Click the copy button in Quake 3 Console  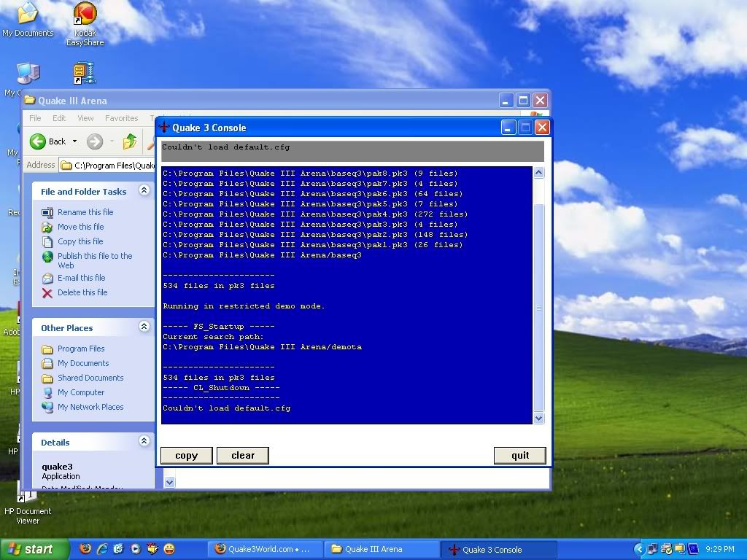[186, 455]
